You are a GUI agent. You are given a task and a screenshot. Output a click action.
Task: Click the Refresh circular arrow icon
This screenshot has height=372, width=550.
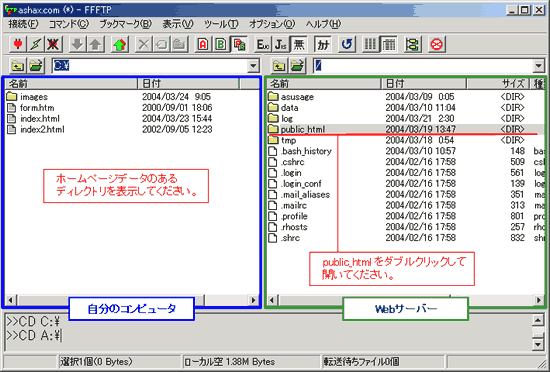(347, 45)
